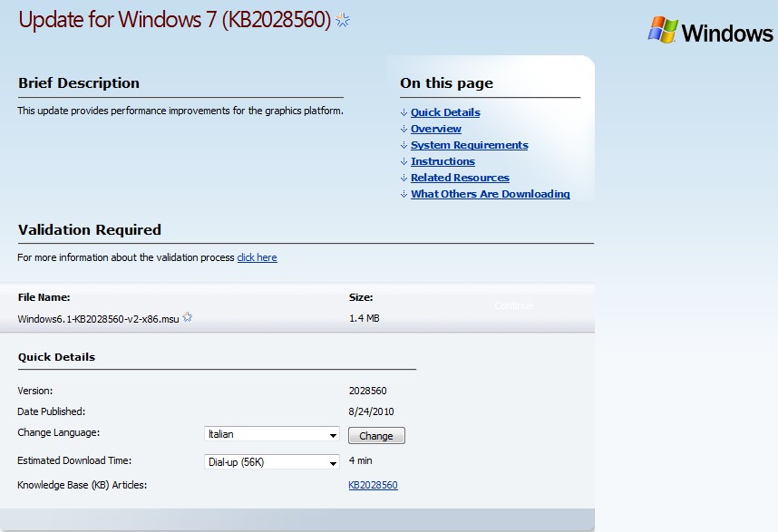Visit the What Others Are Downloading link
Viewport: 778px width, 532px height.
pyautogui.click(x=491, y=194)
